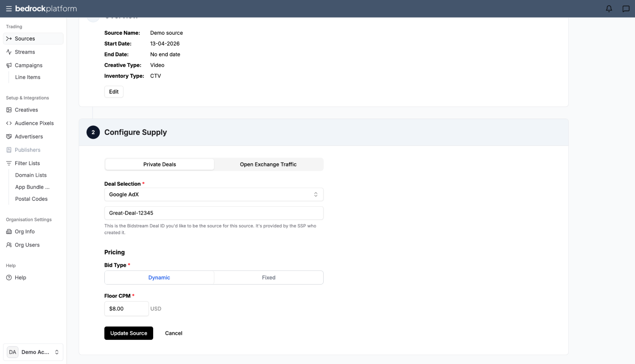Viewport: 635px width, 364px height.
Task: Select the Dynamic bid type
Action: point(159,277)
